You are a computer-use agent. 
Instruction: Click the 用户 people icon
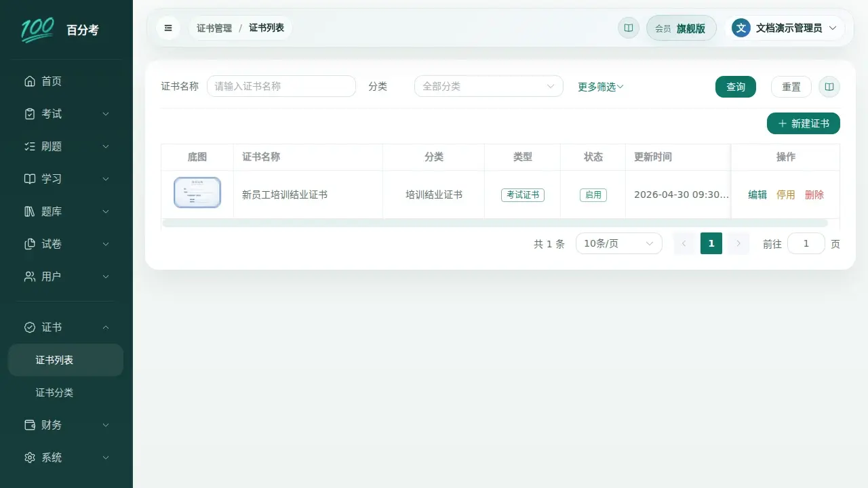point(30,277)
